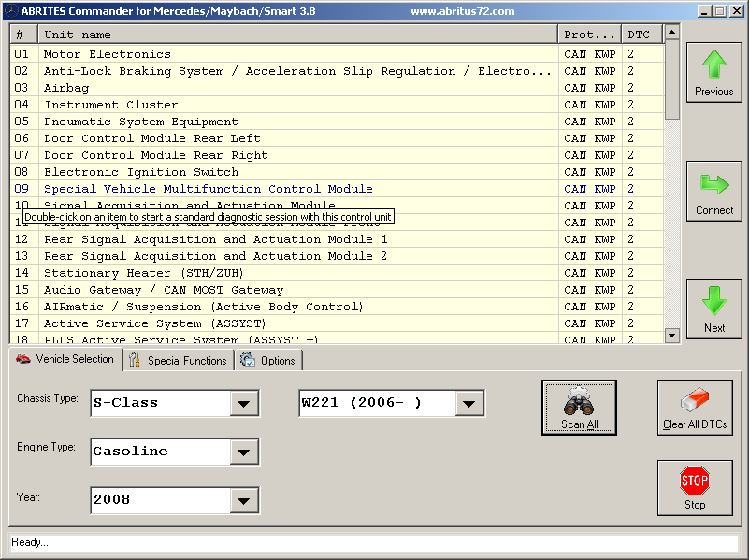Click the Mercedes logo in title bar
This screenshot has height=560, width=749.
(11, 10)
